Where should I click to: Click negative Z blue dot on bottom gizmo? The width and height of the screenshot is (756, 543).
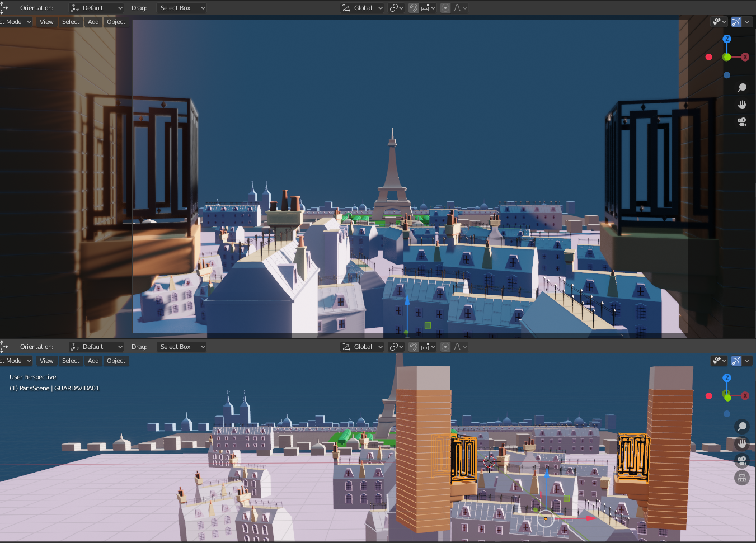pos(727,414)
